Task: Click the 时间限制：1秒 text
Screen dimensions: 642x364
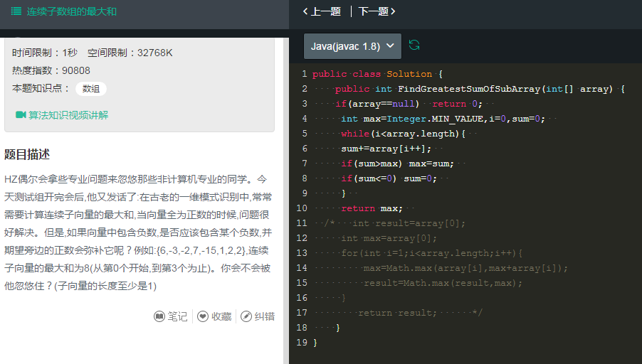Action: click(45, 53)
